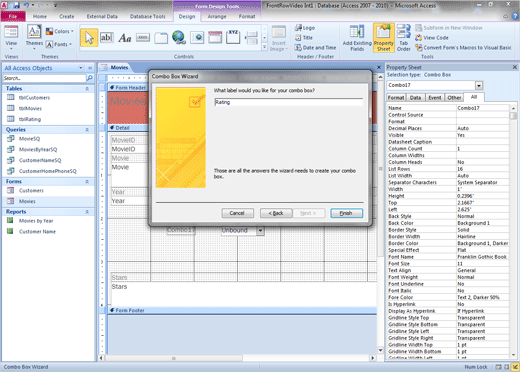Click the Back button in wizard
This screenshot has height=372, width=520.
[x=276, y=213]
